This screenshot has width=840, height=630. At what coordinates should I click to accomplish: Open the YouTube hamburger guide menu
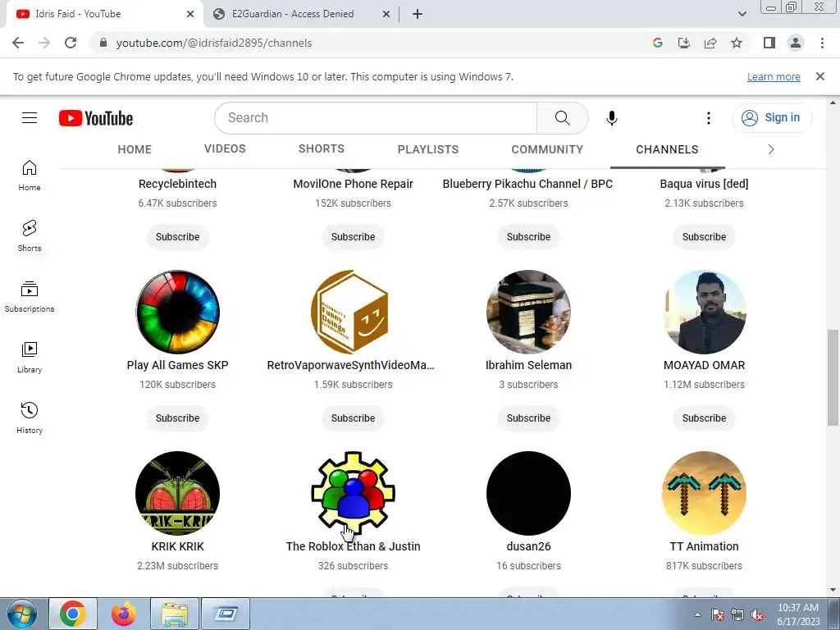30,118
